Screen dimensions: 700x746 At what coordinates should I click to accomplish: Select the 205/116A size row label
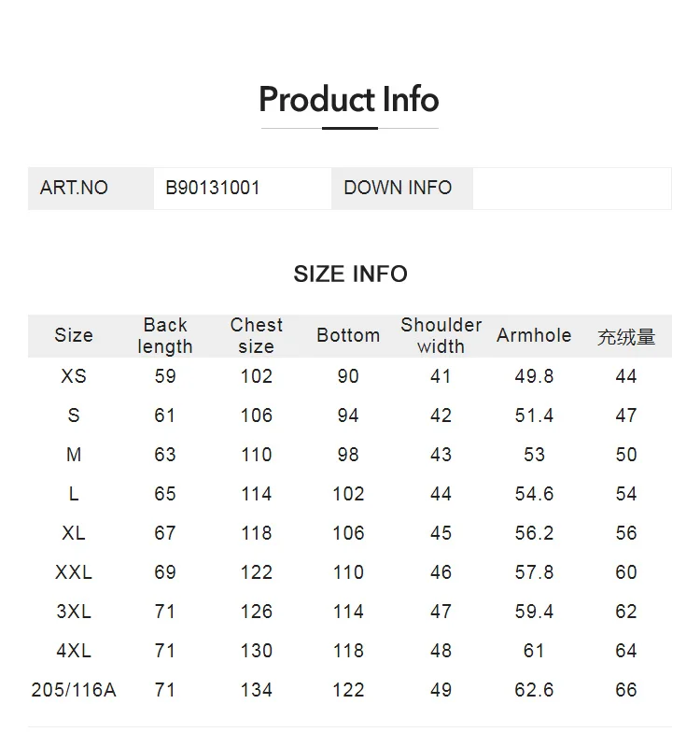(x=74, y=690)
